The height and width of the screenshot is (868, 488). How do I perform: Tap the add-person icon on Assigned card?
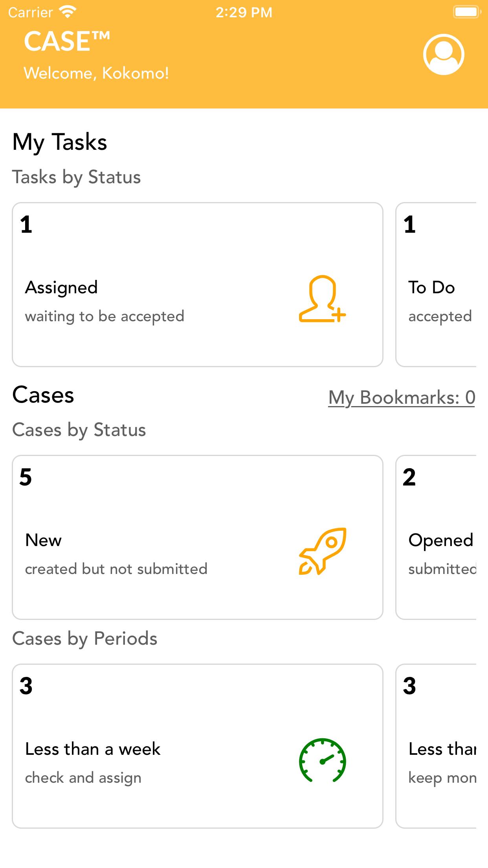click(x=322, y=299)
